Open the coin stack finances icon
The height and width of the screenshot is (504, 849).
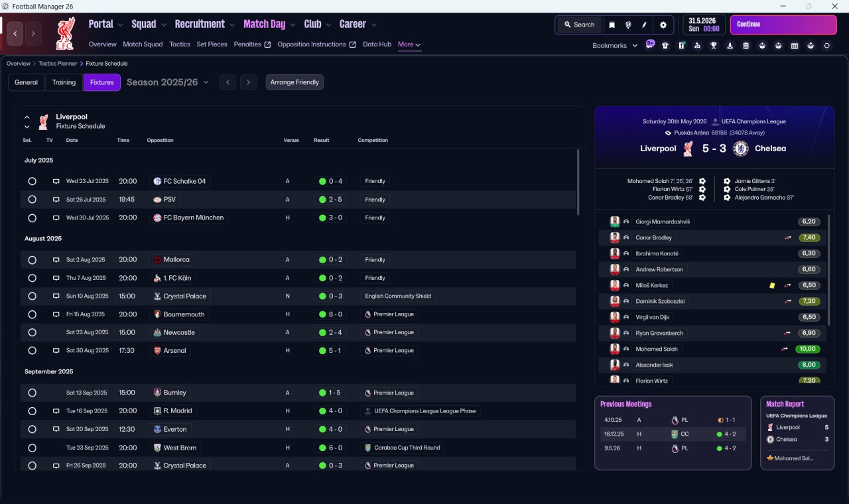pyautogui.click(x=746, y=46)
